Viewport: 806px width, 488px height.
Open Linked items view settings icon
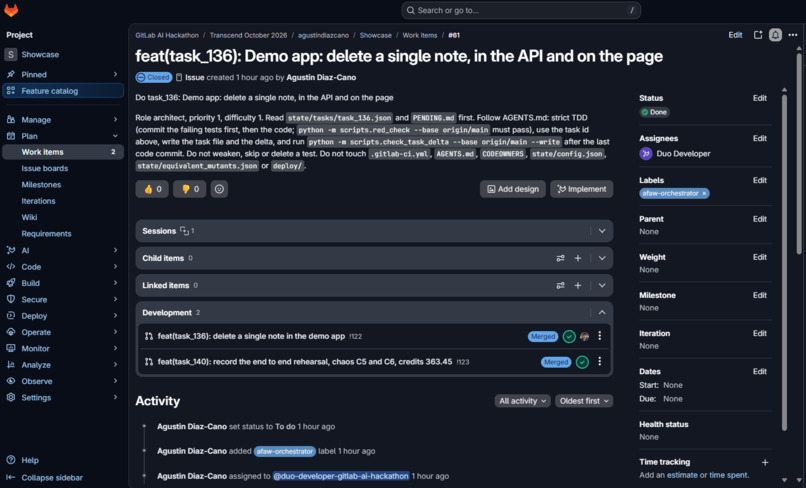(x=560, y=285)
